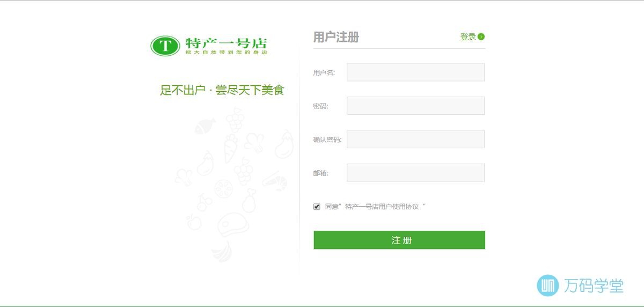Click the cherries illustration
This screenshot has width=644, height=307.
pos(204,202)
